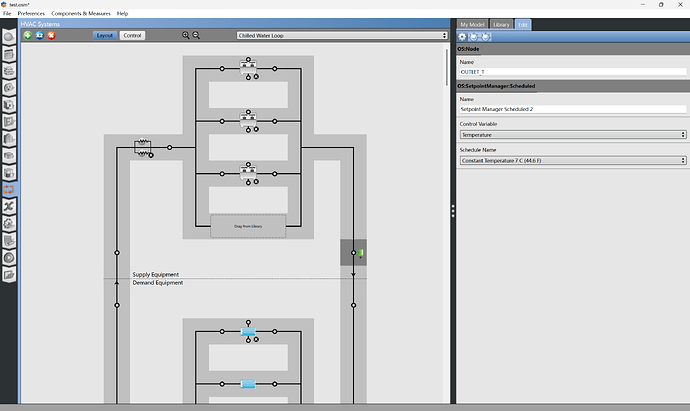Click the Demand Equipment label
This screenshot has width=690, height=411.
pyautogui.click(x=158, y=283)
